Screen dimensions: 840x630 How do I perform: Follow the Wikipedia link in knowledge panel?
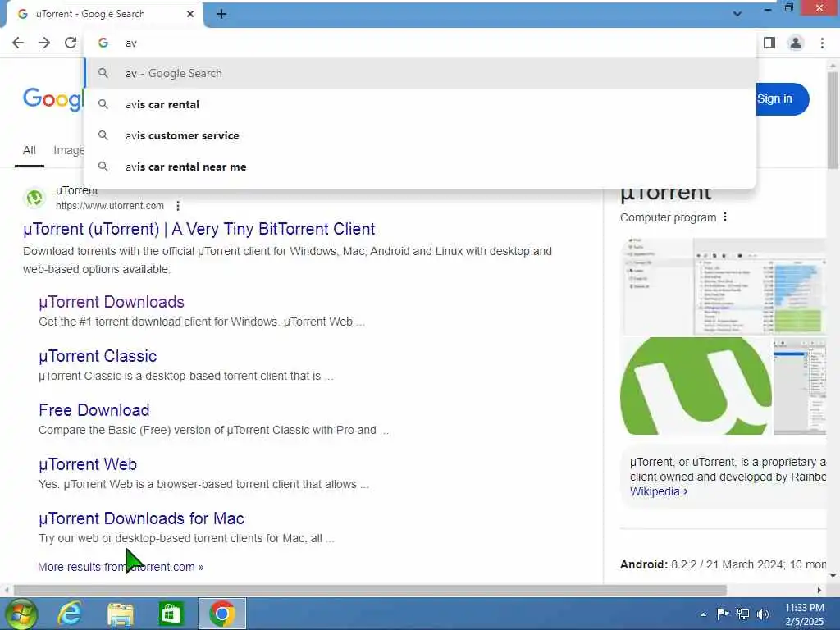pyautogui.click(x=659, y=492)
